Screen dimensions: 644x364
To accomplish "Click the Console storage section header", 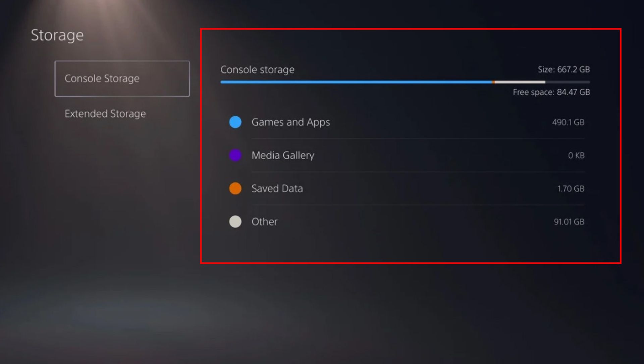I will [257, 69].
